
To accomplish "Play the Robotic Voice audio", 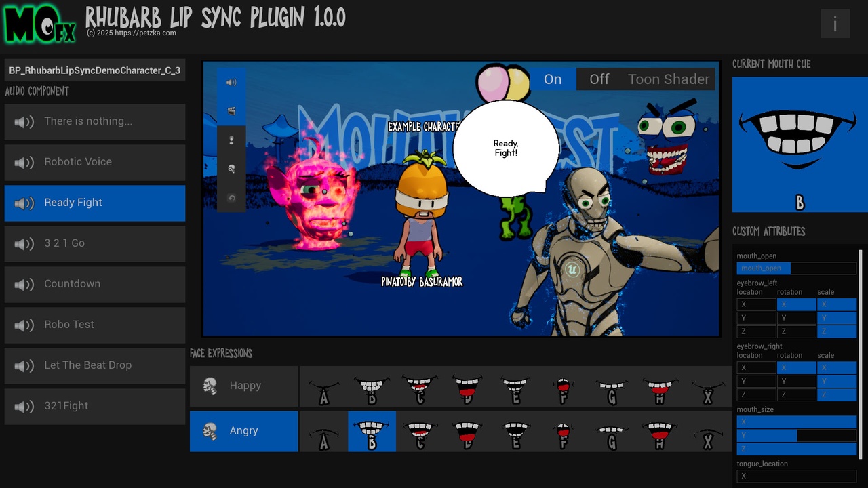I will pyautogui.click(x=95, y=163).
